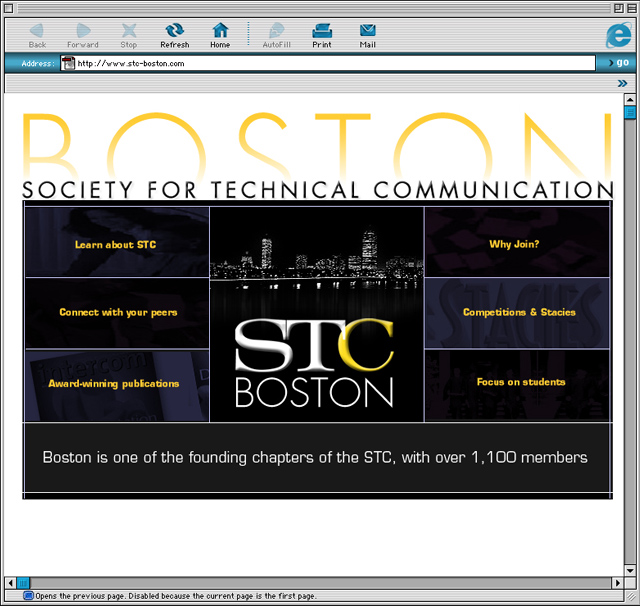Go to the Home page icon

(220, 31)
